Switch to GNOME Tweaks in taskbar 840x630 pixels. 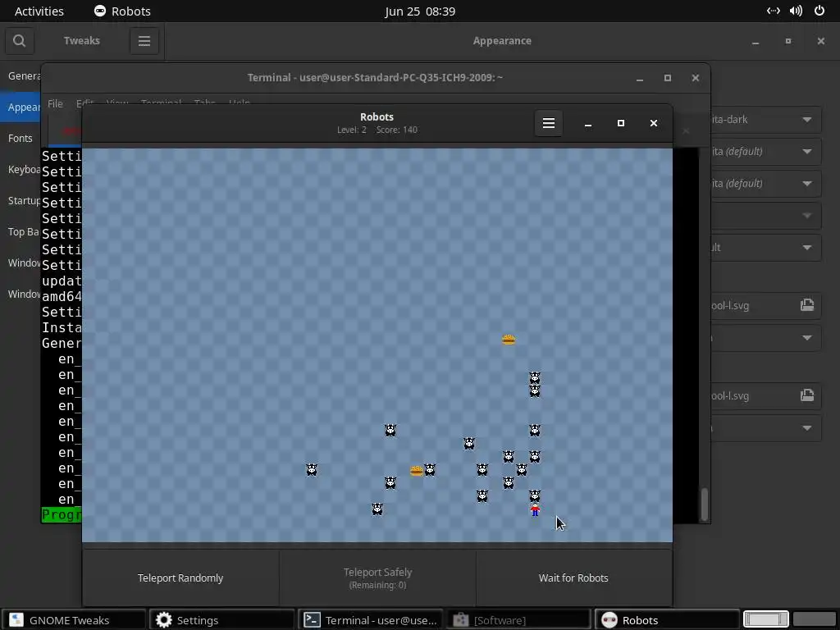73,620
